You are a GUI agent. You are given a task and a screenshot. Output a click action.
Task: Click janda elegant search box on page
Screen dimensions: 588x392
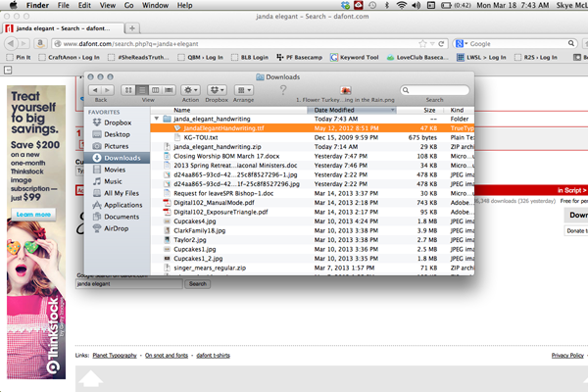coord(129,284)
